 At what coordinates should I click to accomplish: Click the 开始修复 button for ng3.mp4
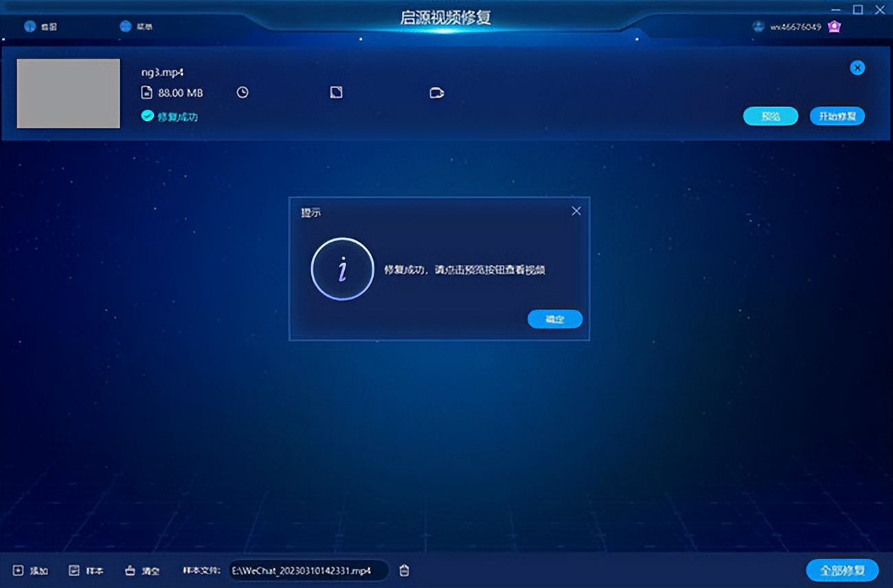(837, 116)
